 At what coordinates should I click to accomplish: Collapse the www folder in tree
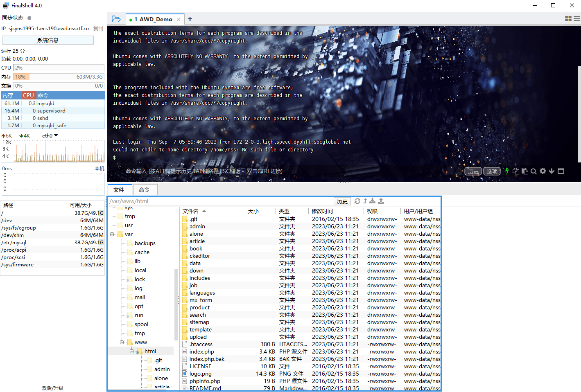pyautogui.click(x=122, y=342)
